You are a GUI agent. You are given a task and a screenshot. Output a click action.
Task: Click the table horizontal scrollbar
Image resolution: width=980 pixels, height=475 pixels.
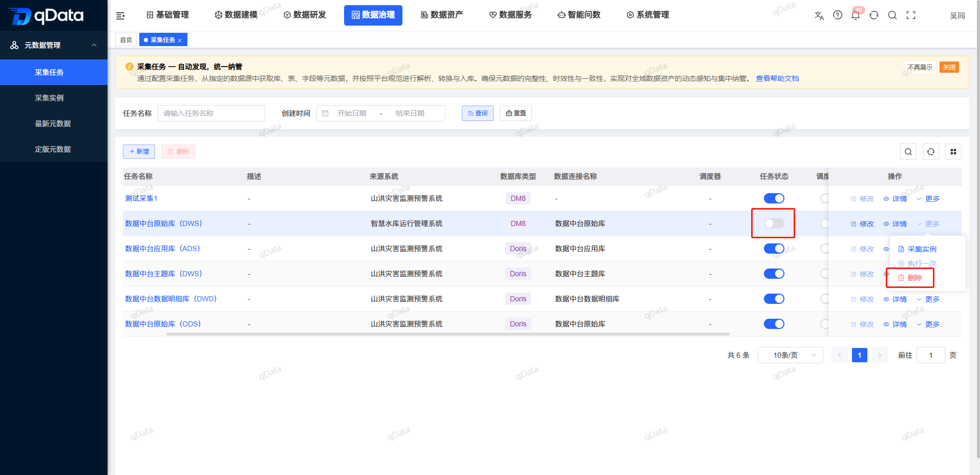(x=448, y=334)
